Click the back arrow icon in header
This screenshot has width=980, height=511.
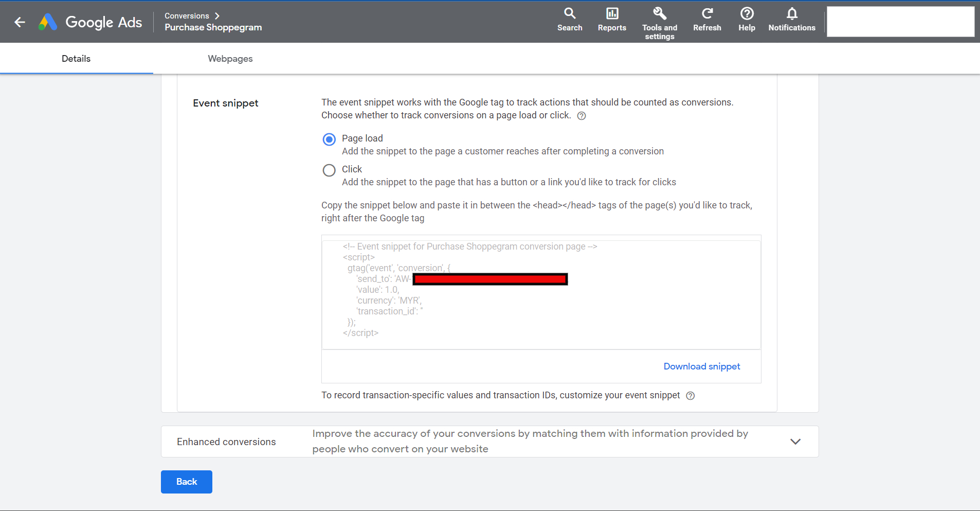click(x=20, y=22)
